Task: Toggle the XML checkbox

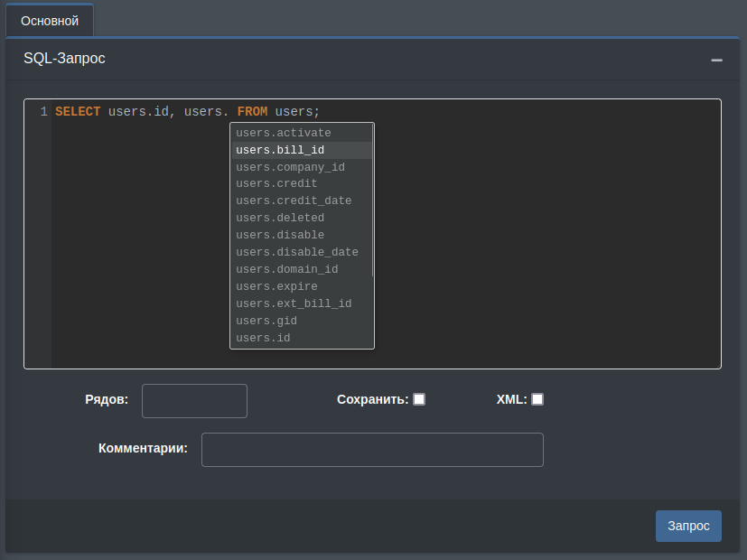Action: coord(537,399)
